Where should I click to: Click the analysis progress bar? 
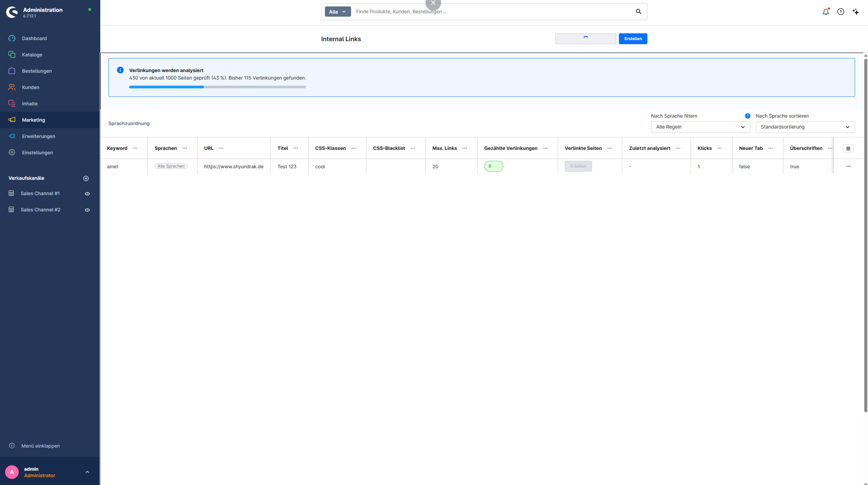point(218,87)
